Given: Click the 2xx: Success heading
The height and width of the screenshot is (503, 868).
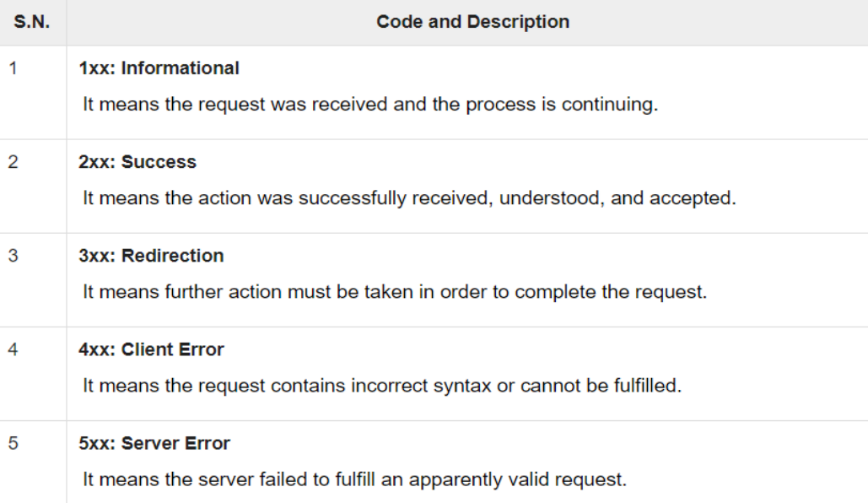Looking at the screenshot, I should tap(137, 162).
